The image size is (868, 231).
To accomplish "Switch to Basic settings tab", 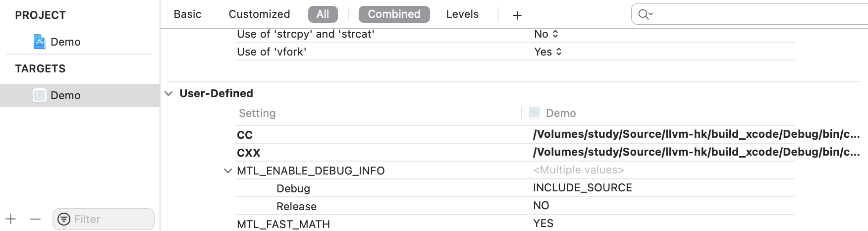I will [x=187, y=14].
